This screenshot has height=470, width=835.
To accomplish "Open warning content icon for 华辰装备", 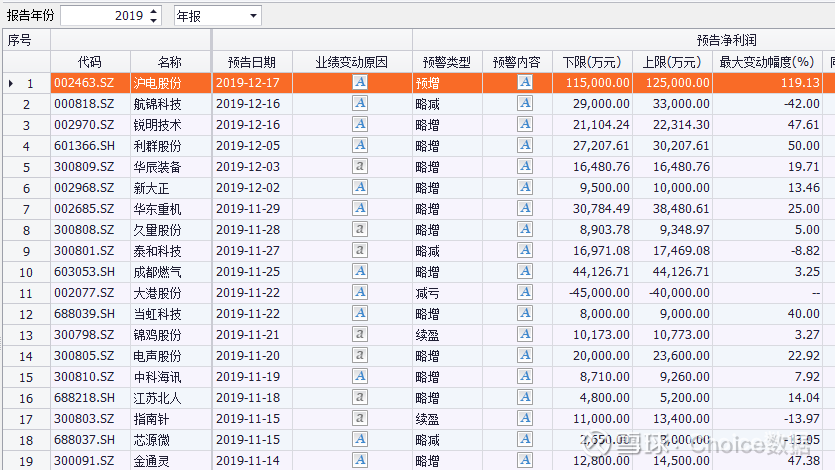I will [x=525, y=167].
